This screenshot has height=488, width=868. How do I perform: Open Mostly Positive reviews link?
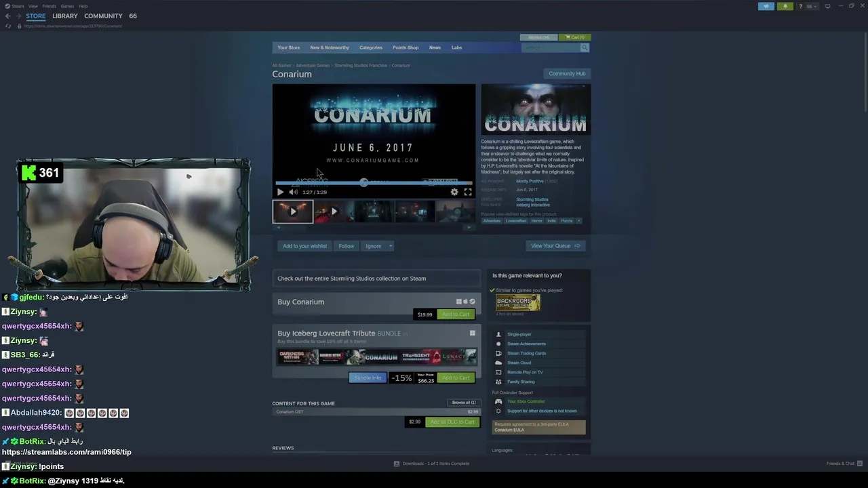529,181
